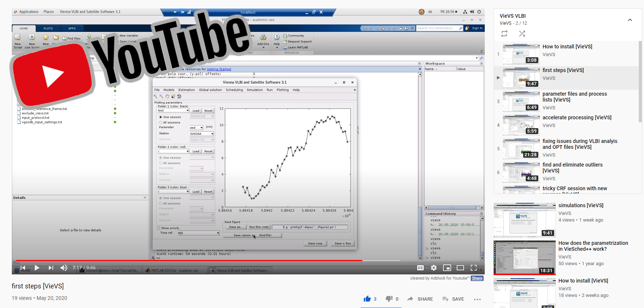
Task: Select rotate 3D tool in VieVS toolbar
Action: tap(179, 96)
